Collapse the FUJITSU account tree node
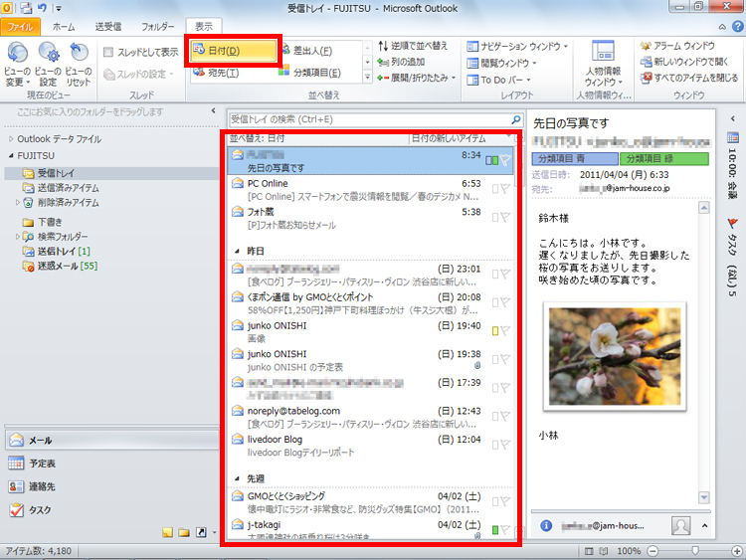The image size is (746, 560). coord(11,155)
